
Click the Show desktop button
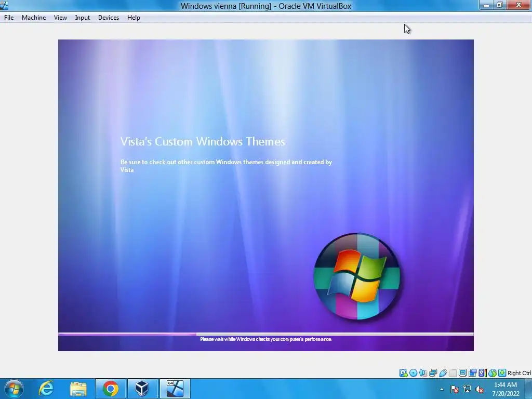pos(528,389)
